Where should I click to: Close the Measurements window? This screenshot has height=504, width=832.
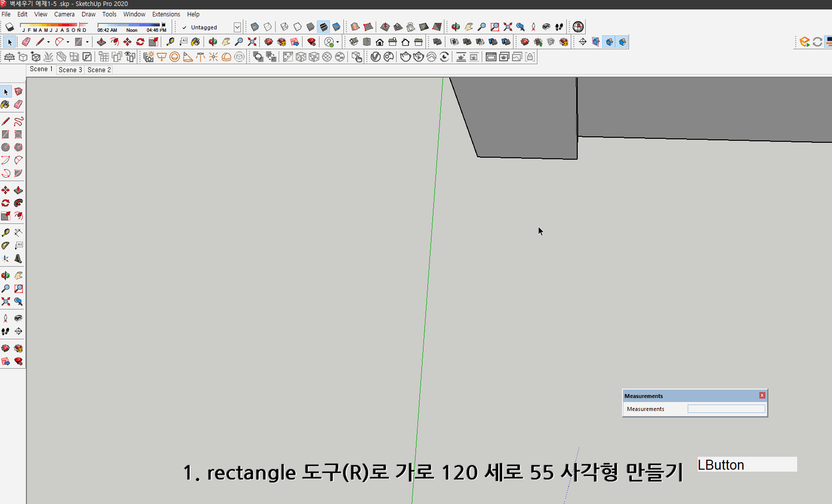pos(762,395)
